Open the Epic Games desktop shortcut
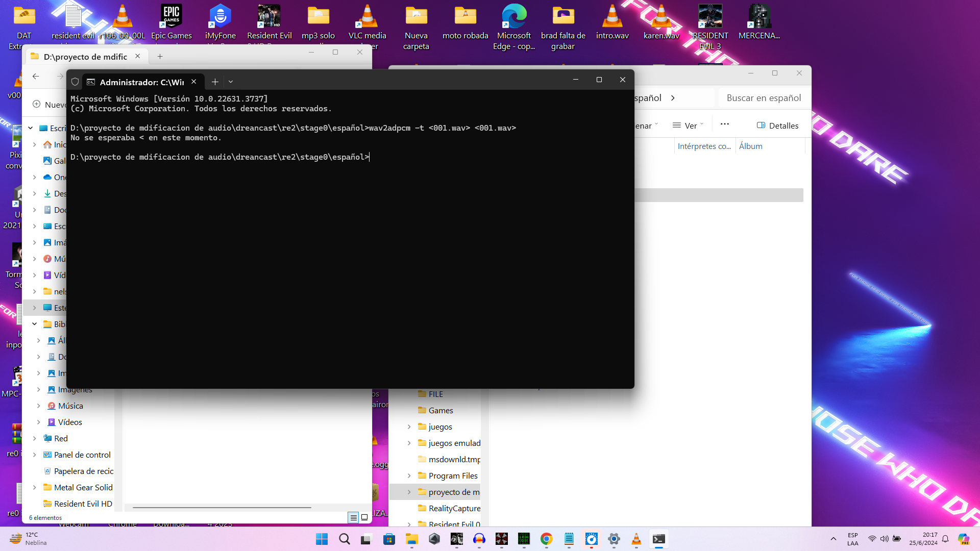 [x=171, y=22]
